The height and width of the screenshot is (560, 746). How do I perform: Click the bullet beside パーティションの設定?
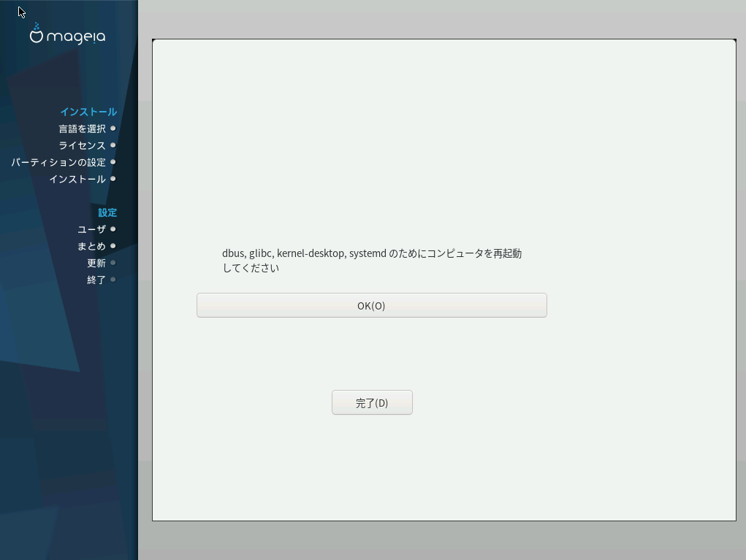pyautogui.click(x=113, y=162)
